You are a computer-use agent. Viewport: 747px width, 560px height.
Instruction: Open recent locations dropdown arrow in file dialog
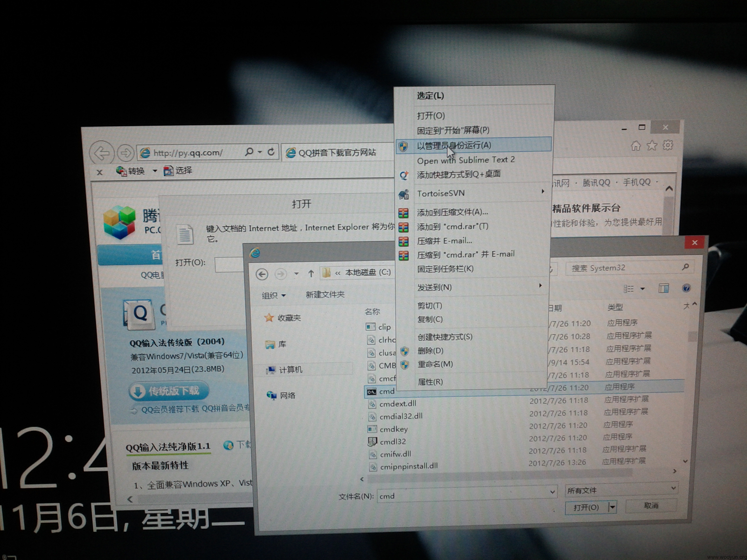pos(296,274)
